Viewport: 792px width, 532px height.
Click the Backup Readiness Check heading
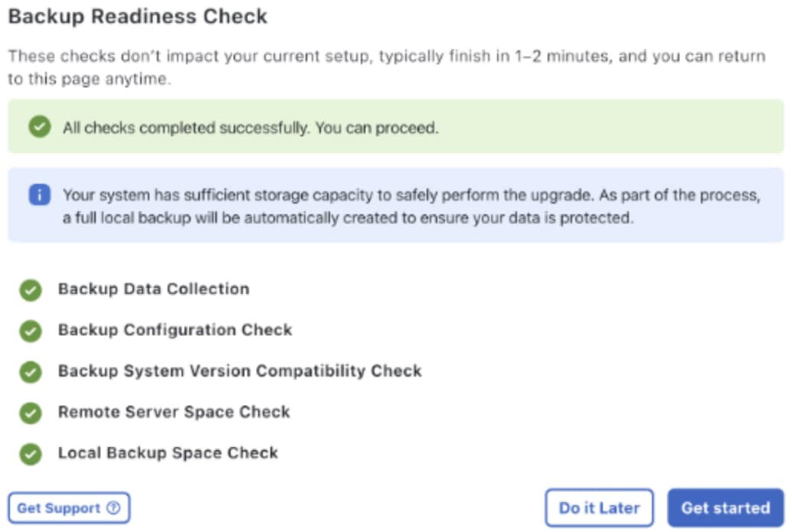click(x=138, y=17)
